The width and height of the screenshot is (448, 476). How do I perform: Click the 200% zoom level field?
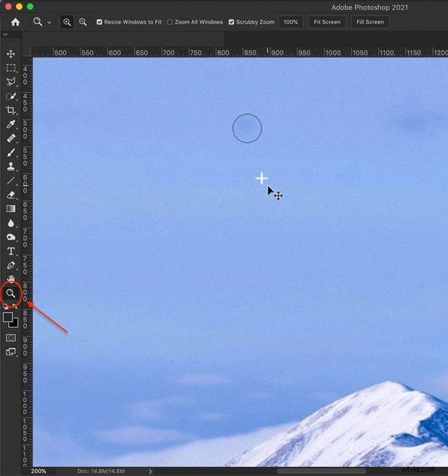pos(39,471)
